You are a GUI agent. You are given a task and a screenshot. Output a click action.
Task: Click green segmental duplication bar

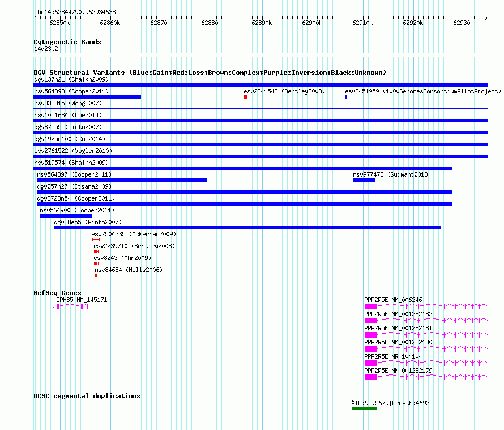pyautogui.click(x=364, y=408)
